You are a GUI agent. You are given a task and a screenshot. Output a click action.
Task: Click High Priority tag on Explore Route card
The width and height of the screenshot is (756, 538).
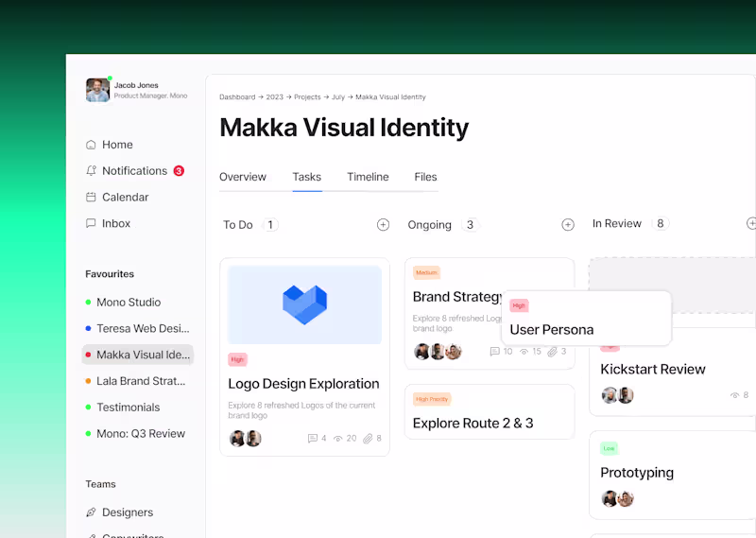pyautogui.click(x=432, y=399)
